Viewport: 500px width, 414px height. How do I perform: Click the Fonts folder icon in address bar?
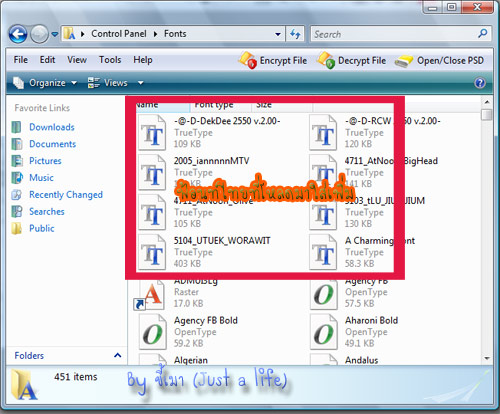pos(69,34)
